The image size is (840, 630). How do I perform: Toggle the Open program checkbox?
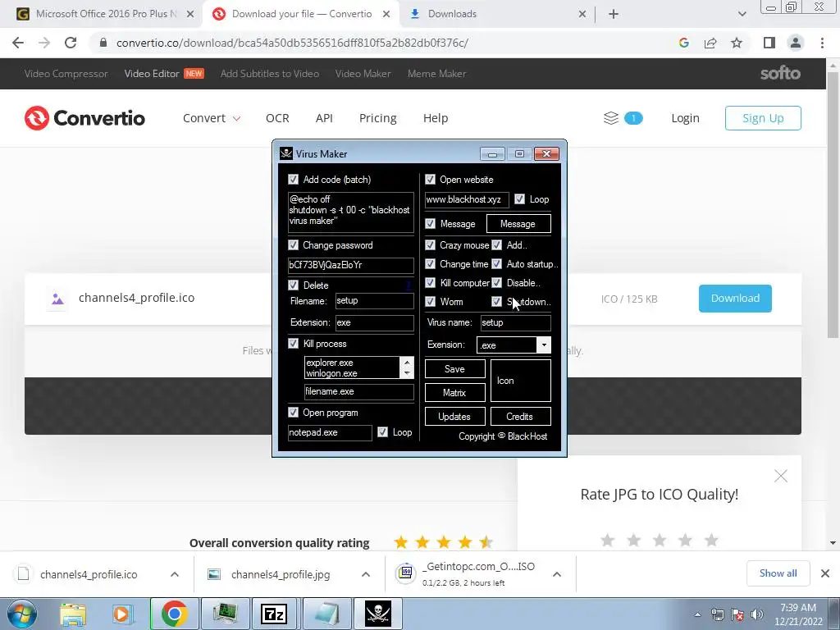pyautogui.click(x=293, y=412)
